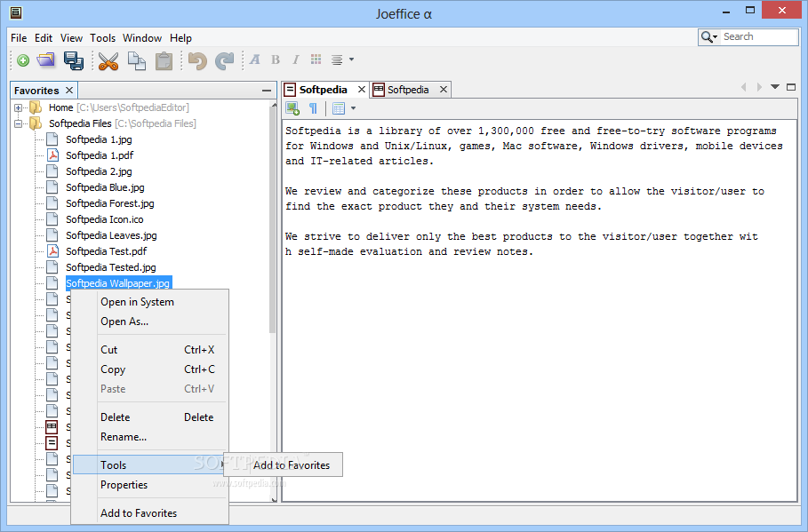Redo with the toolbar redo arrow
The image size is (808, 532).
click(225, 60)
